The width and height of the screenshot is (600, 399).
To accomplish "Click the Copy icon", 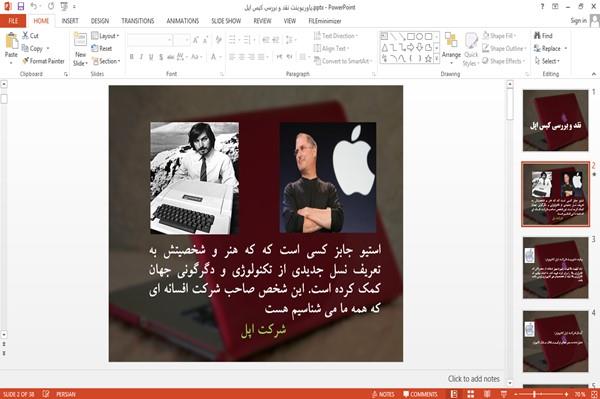I will [x=25, y=48].
